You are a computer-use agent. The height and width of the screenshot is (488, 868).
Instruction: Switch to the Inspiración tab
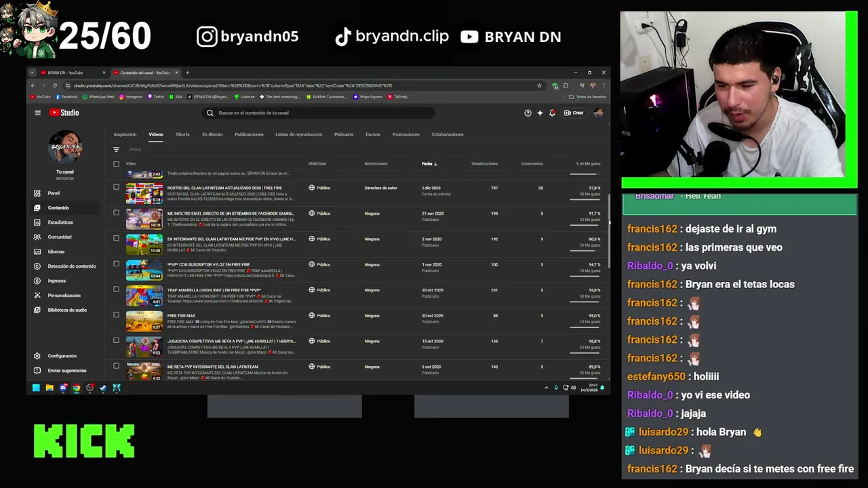point(125,134)
